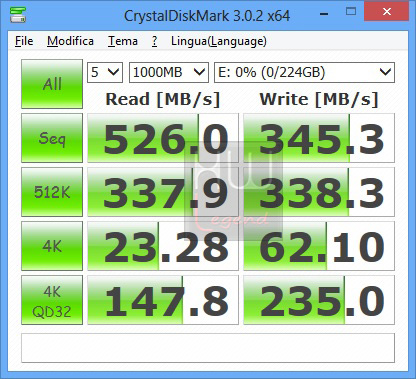Click the 4K QD32 write result 235.0
The width and height of the screenshot is (416, 379).
pyautogui.click(x=319, y=300)
